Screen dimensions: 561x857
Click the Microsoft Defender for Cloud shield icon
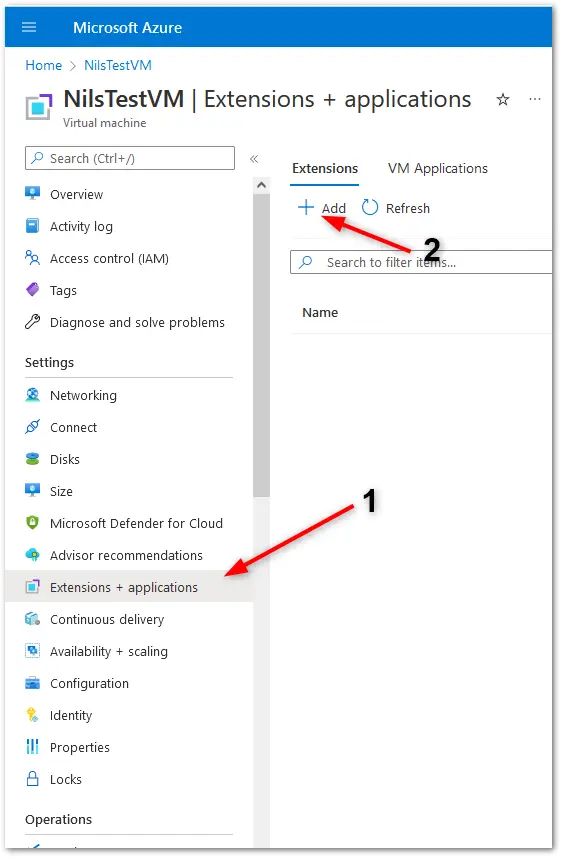pyautogui.click(x=33, y=523)
